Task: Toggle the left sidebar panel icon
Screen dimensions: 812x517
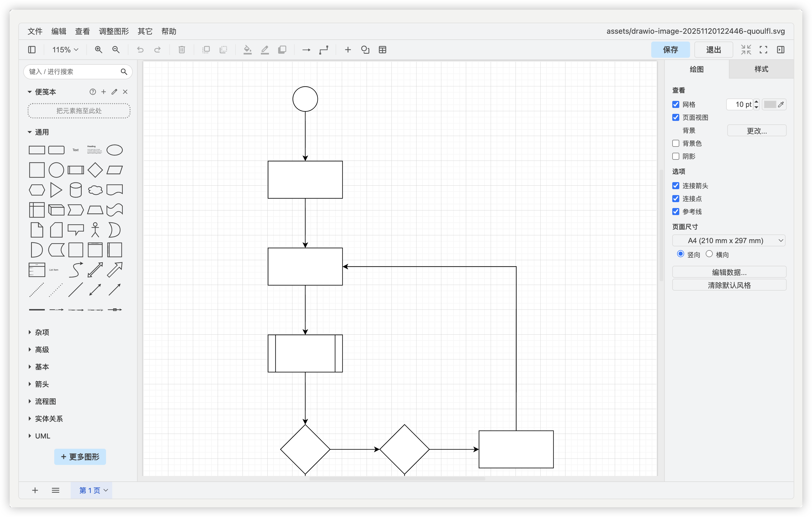Action: point(32,50)
